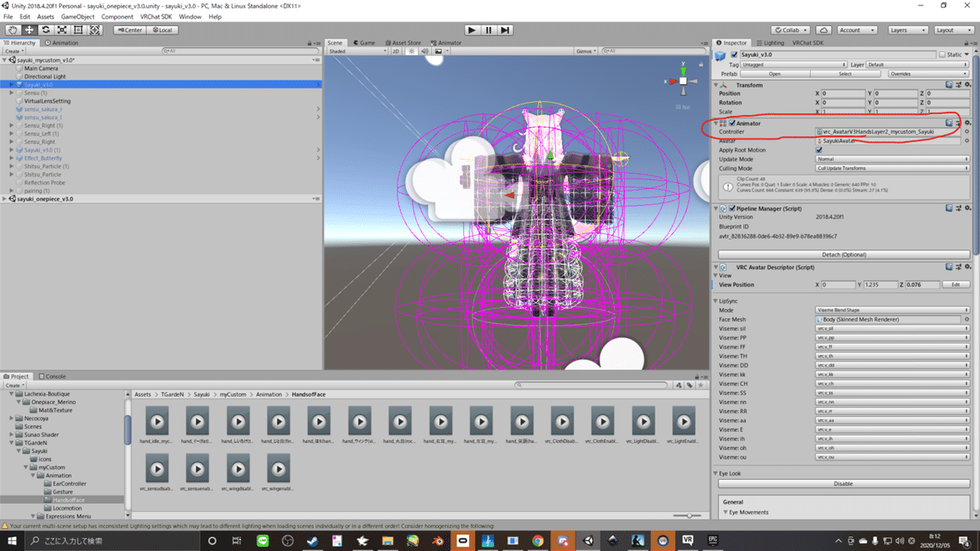Click the Controller field object picker circle
This screenshot has width=980, height=551.
967,131
